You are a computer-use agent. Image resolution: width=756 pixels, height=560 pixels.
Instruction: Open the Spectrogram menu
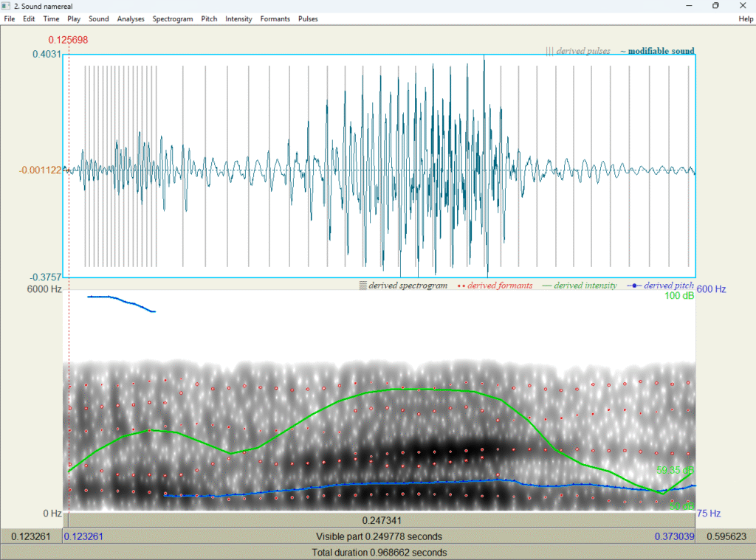(173, 18)
